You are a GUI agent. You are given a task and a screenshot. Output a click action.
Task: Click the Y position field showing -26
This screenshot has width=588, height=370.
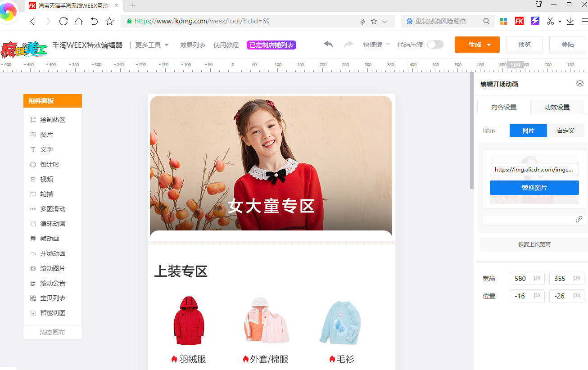(566, 296)
